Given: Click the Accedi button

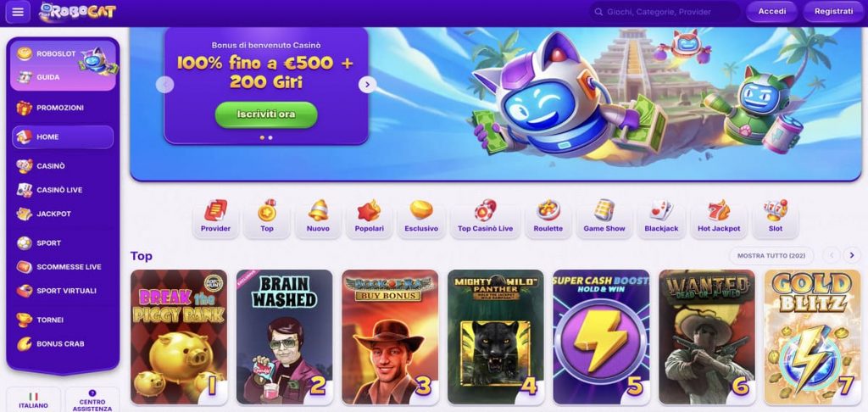Looking at the screenshot, I should coord(771,12).
